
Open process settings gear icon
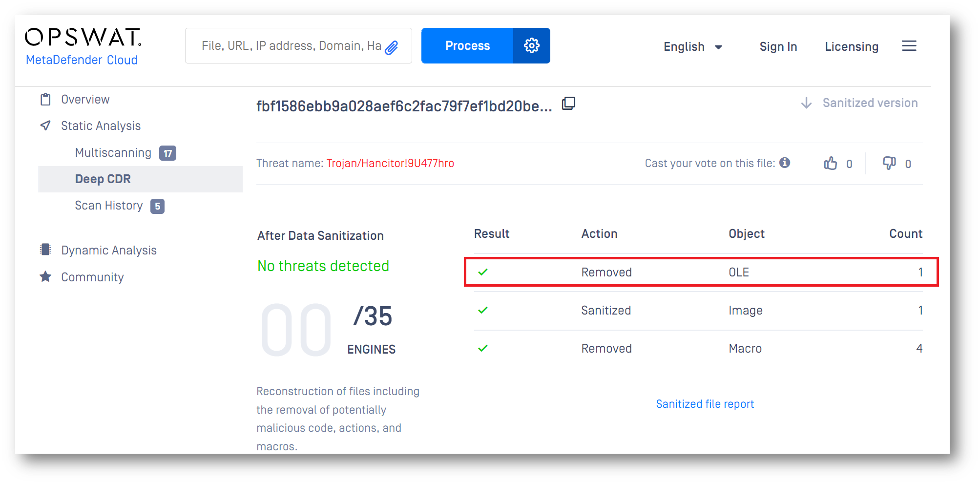[531, 46]
